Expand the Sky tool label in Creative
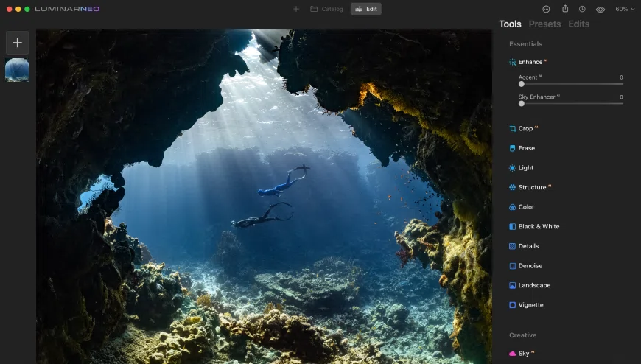 click(x=524, y=354)
